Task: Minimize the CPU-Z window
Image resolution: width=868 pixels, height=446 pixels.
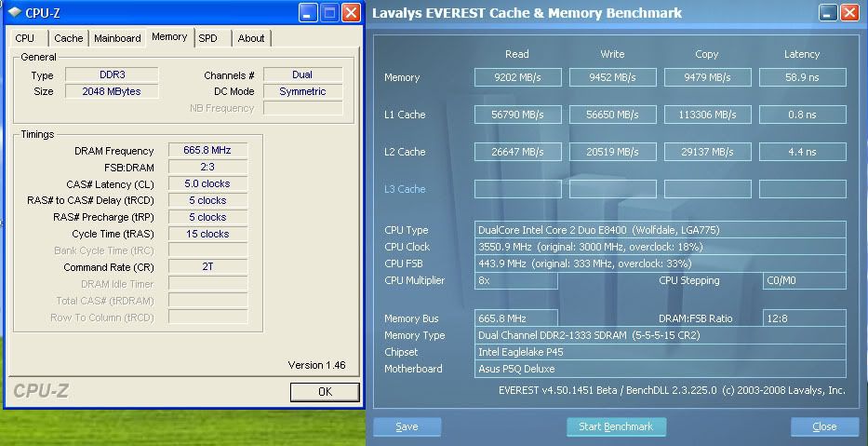Action: click(308, 12)
